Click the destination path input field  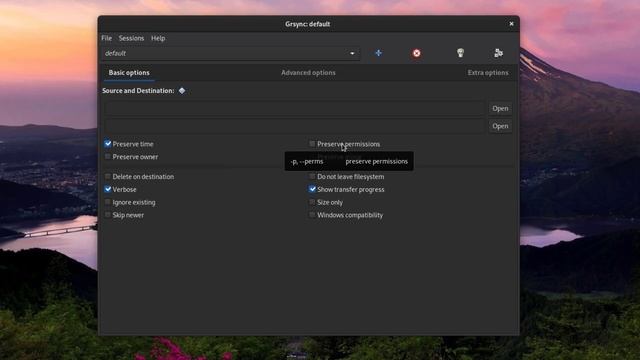point(293,126)
